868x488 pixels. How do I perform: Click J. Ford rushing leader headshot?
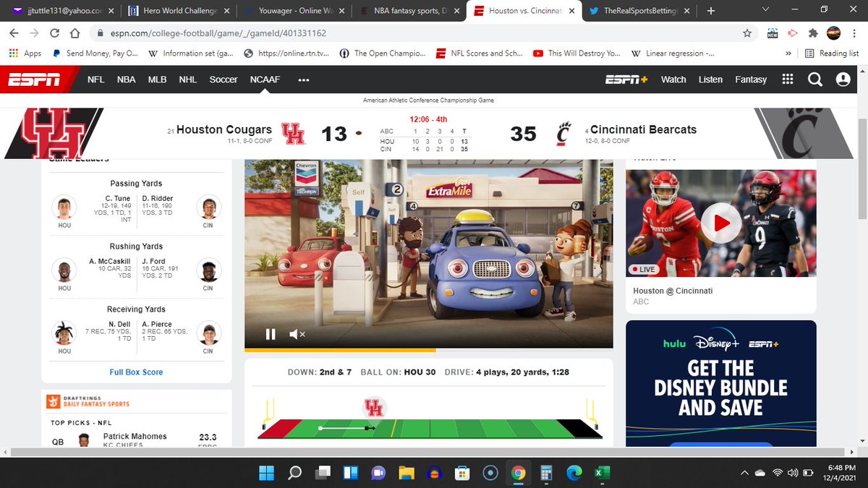point(208,271)
